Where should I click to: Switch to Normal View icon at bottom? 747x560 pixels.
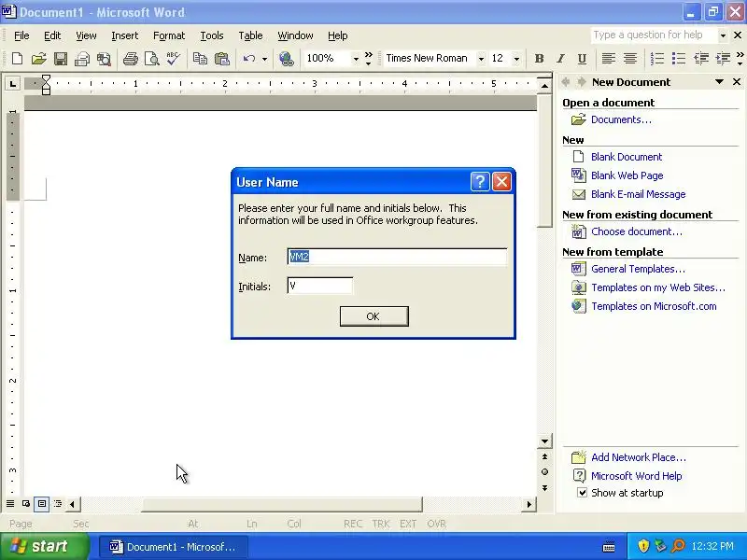10,504
